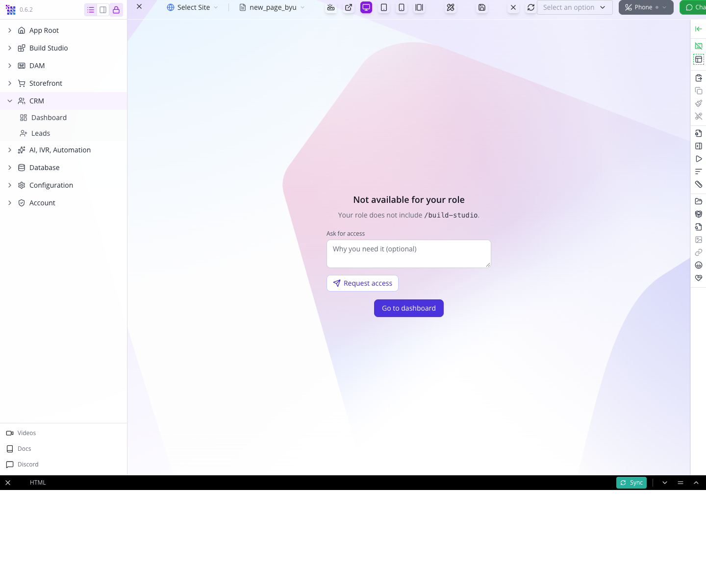Toggle the panel layout view in sidebar header

103,10
